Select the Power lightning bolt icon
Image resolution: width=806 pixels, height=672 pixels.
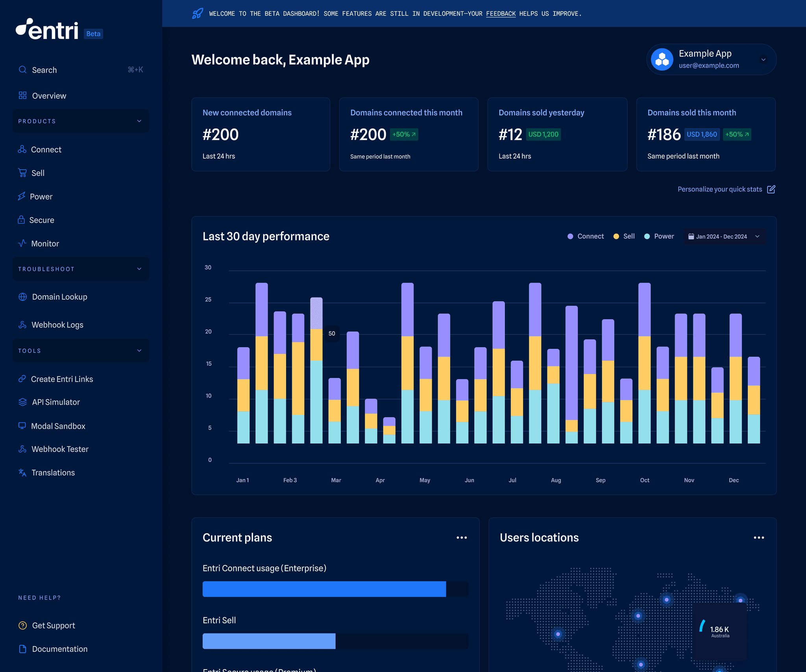click(22, 196)
